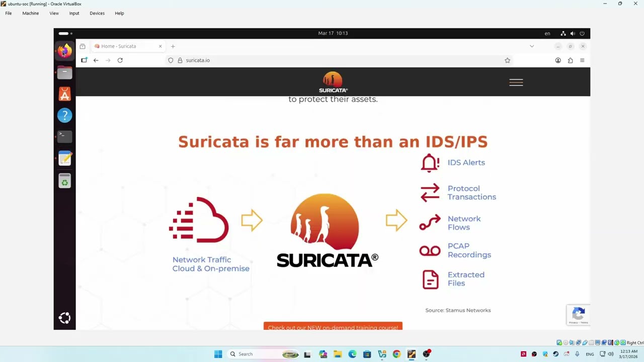This screenshot has width=644, height=362.
Task: Open the VirtualBox Machine menu
Action: pyautogui.click(x=30, y=13)
